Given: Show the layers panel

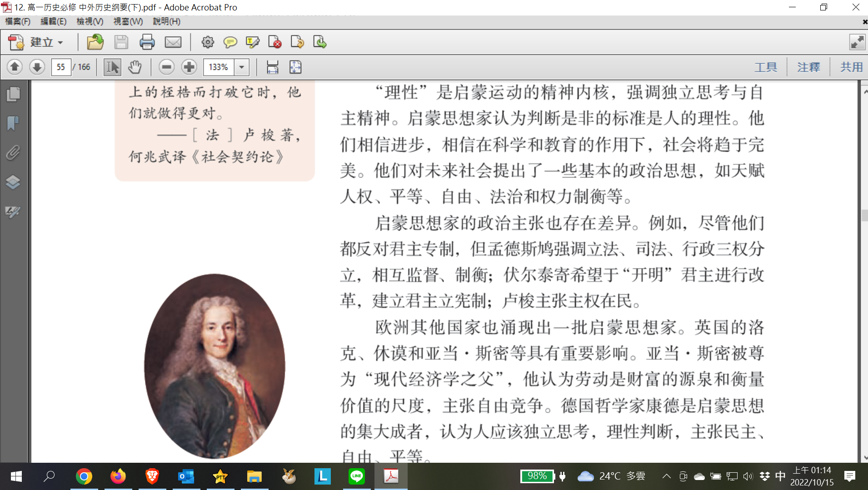Looking at the screenshot, I should click(13, 182).
